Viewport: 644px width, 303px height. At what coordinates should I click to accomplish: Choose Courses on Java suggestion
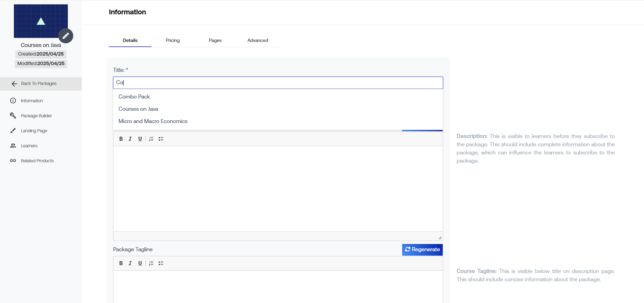138,109
